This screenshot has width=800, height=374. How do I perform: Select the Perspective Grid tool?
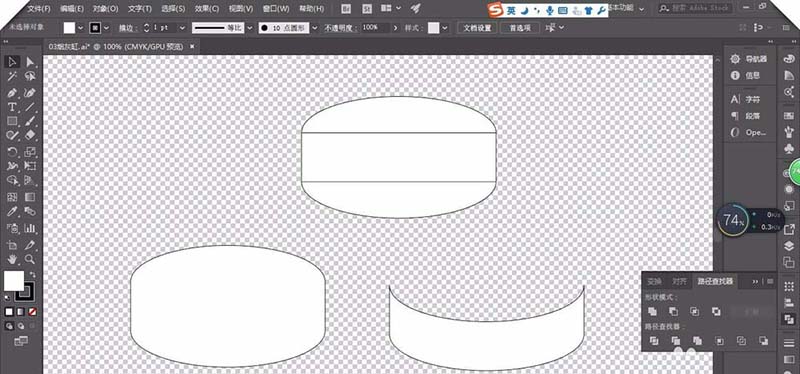click(x=30, y=180)
